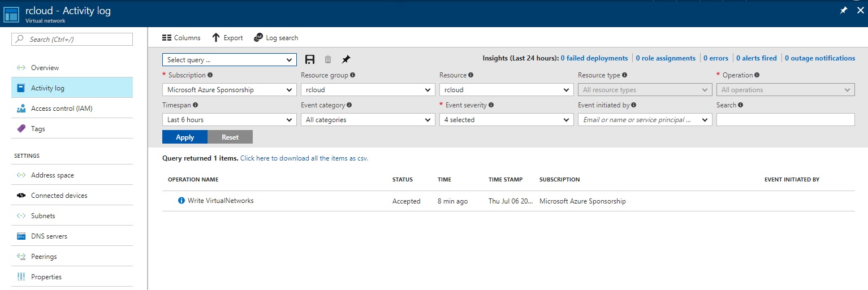
Task: Click the Export arrow icon
Action: tap(215, 38)
